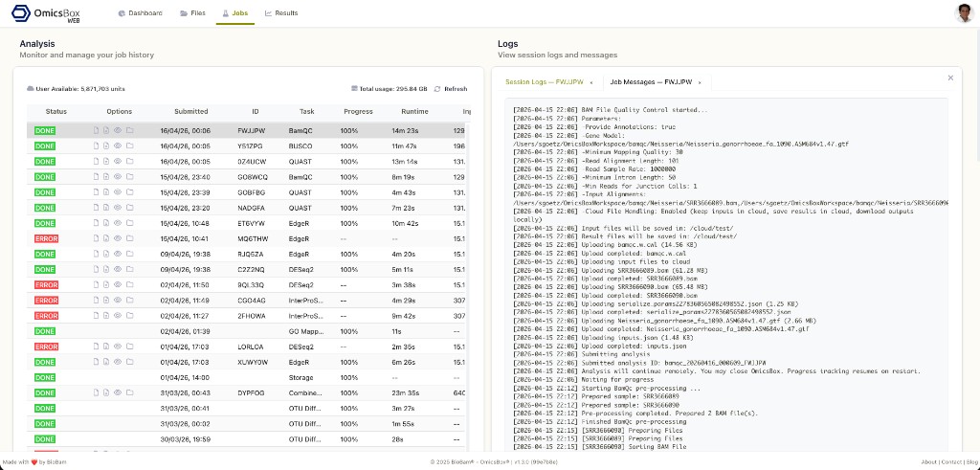
Task: Close the Logs panel with X
Action: (950, 78)
